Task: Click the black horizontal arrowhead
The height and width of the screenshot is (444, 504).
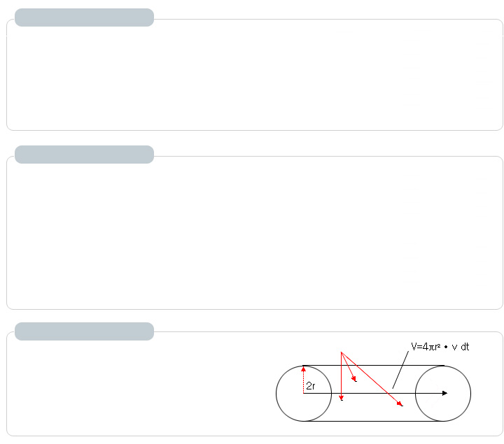Action: tap(444, 393)
